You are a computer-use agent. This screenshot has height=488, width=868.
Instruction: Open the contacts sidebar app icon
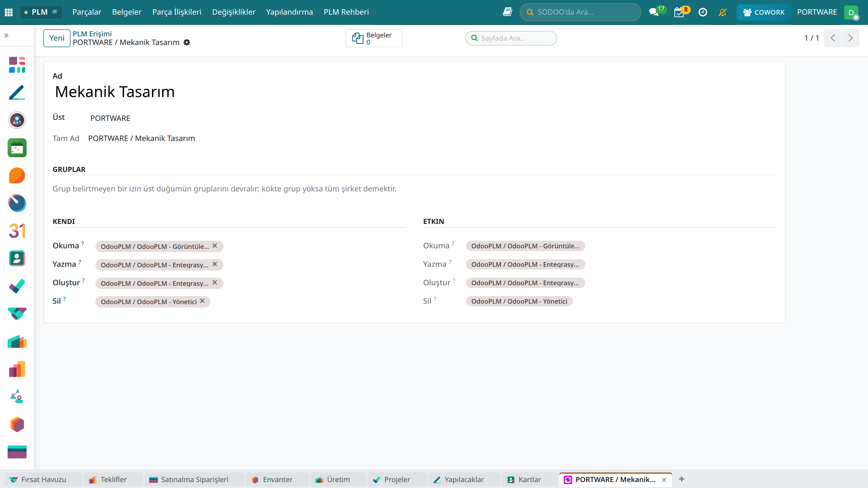17,259
